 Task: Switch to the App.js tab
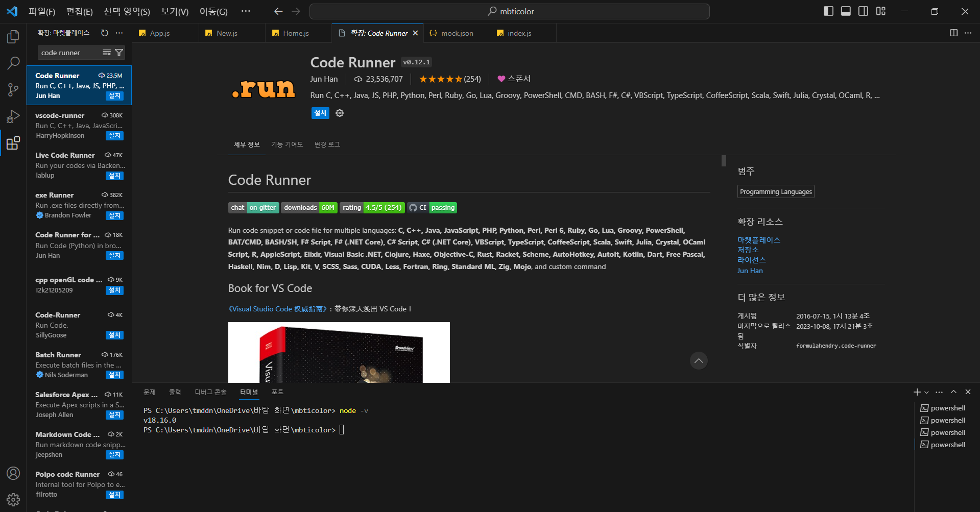[166, 33]
